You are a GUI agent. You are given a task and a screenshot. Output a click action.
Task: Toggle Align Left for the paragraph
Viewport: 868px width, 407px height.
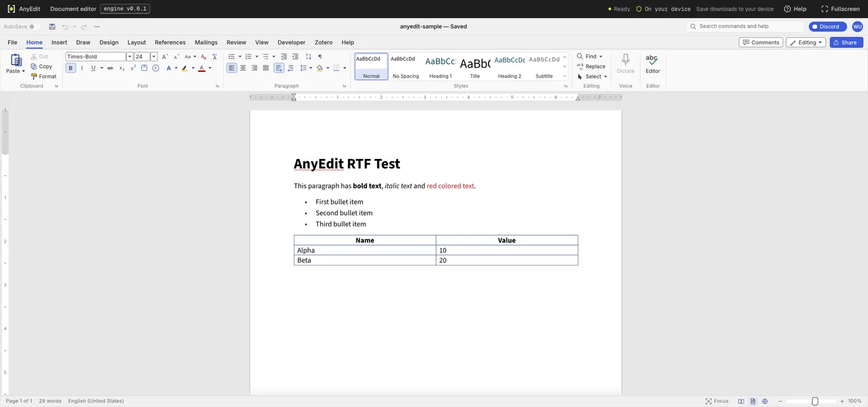[231, 68]
